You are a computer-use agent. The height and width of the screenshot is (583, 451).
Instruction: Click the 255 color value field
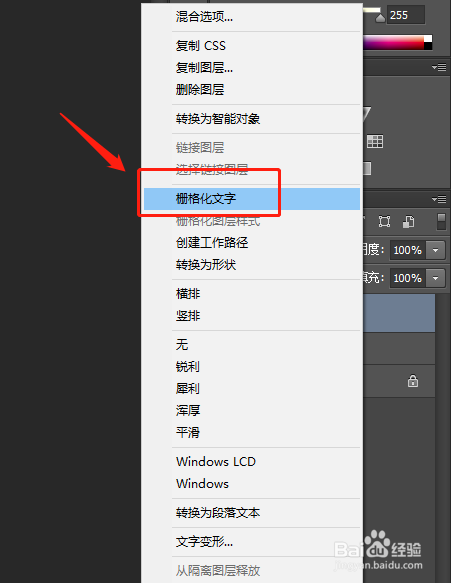[x=406, y=15]
